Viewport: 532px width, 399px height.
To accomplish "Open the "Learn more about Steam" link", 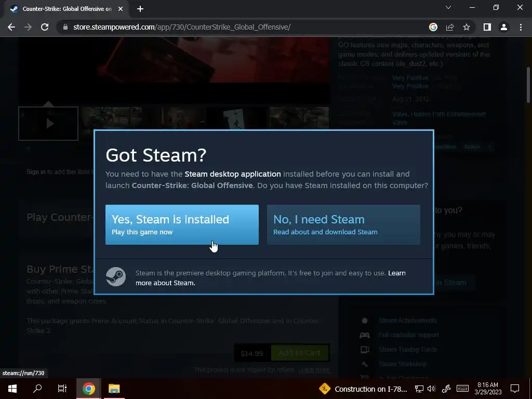I will [270, 278].
